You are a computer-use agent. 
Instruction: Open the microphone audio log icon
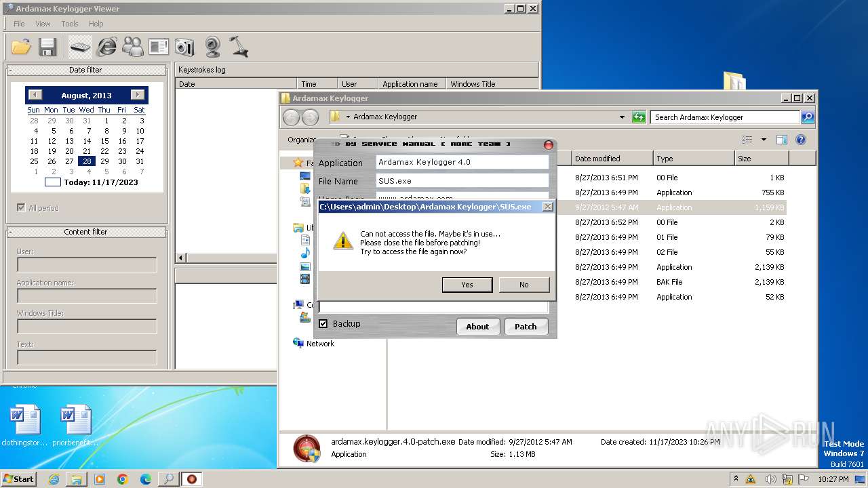tap(238, 47)
